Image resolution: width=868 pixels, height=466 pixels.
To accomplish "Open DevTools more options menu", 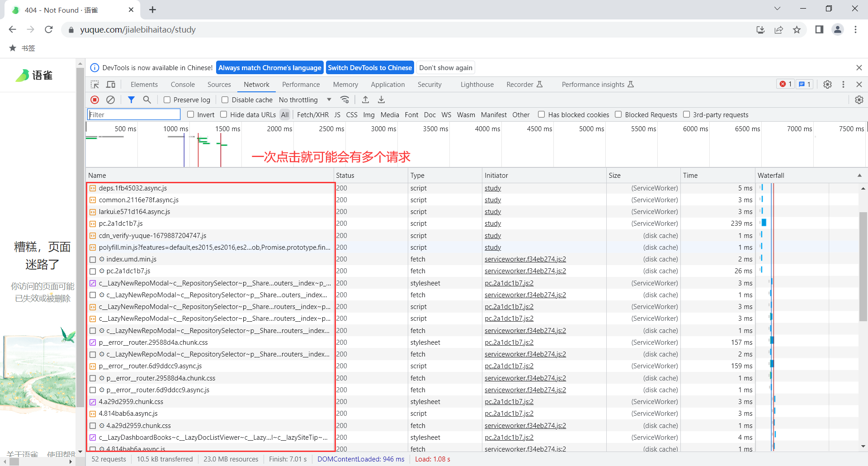I will click(x=843, y=84).
